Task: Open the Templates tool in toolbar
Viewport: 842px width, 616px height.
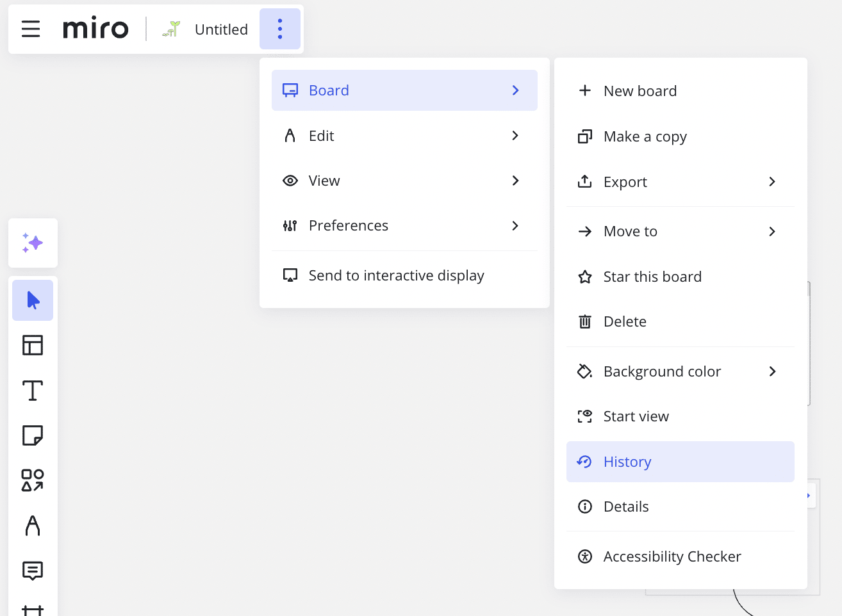Action: tap(33, 345)
